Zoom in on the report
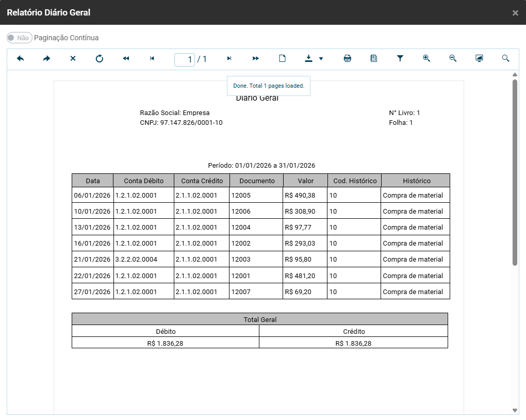The width and height of the screenshot is (526, 420). point(426,59)
